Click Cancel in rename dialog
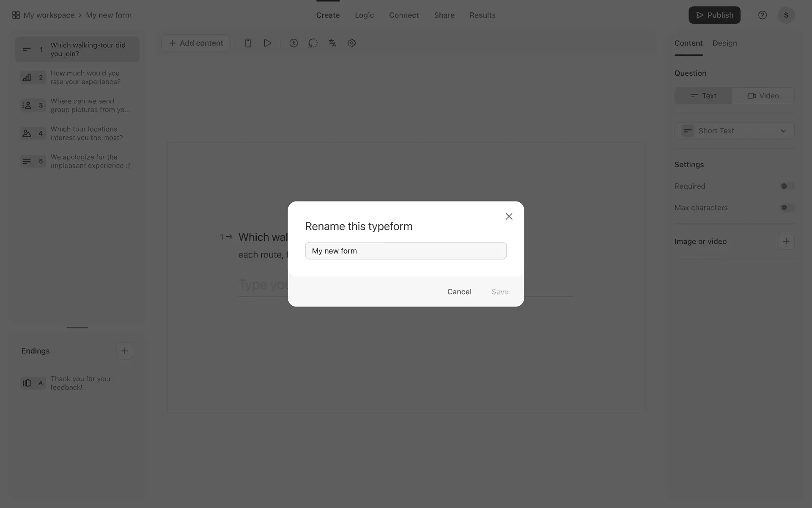The width and height of the screenshot is (812, 508). point(459,292)
